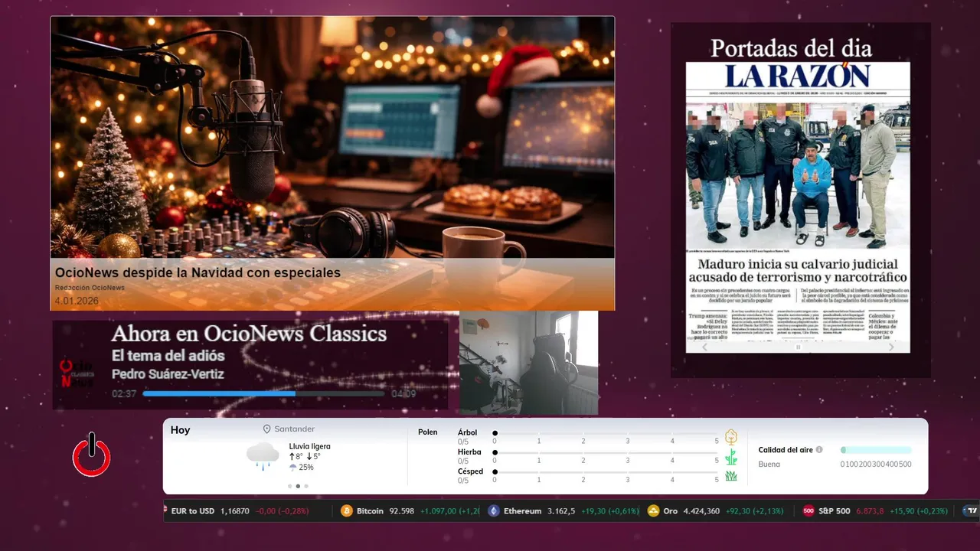
Task: Click the Hierba plant pollen icon
Action: [x=730, y=457]
